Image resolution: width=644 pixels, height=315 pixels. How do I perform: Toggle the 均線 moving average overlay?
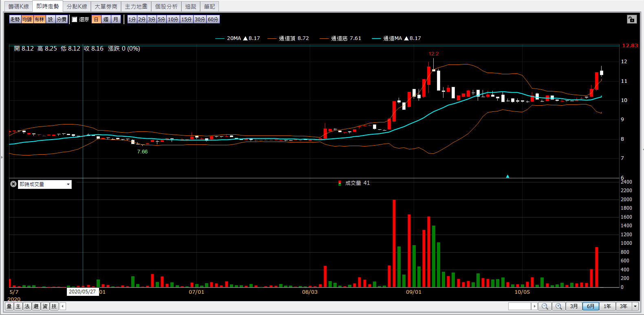[x=27, y=19]
